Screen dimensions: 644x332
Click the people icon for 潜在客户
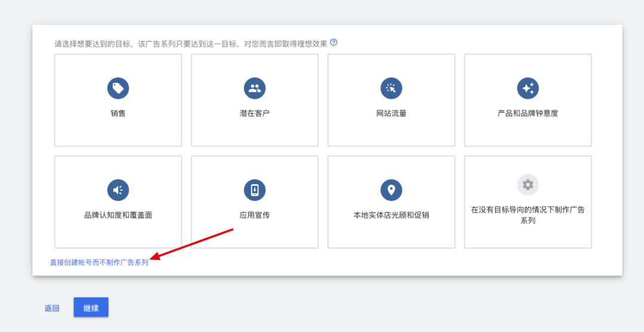(255, 88)
